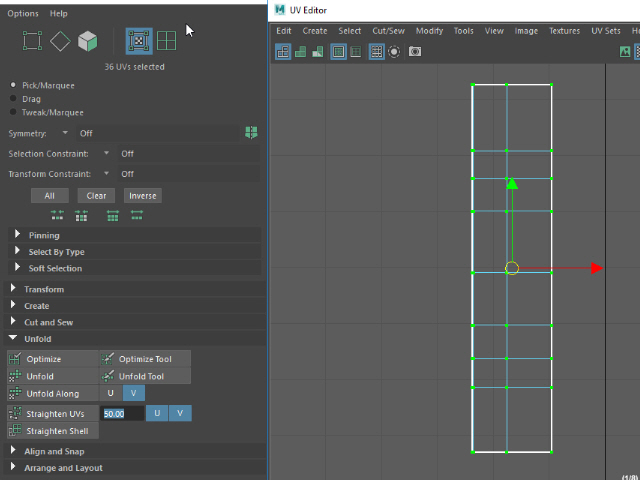Open the Textures menu
This screenshot has width=640, height=480.
click(563, 31)
